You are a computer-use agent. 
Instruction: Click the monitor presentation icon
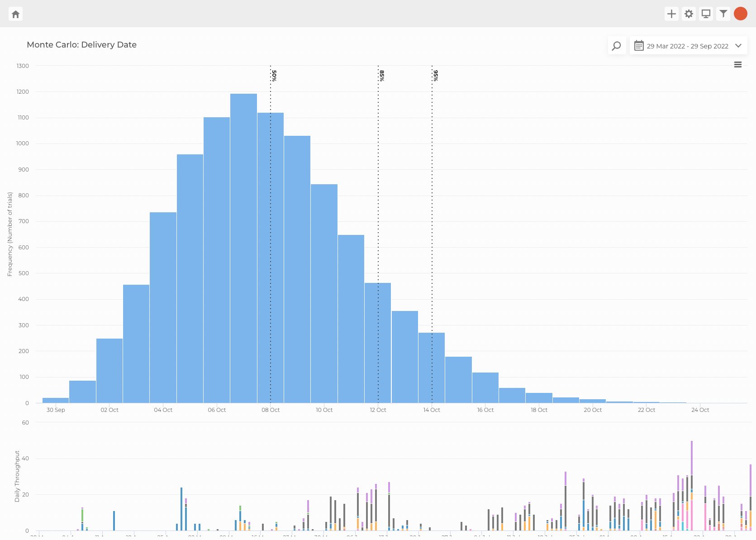706,14
